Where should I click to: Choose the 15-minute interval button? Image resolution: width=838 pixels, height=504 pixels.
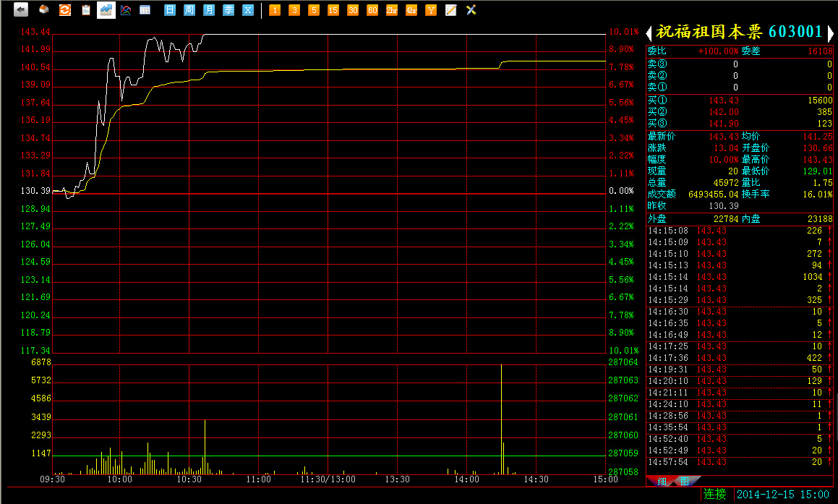point(333,10)
